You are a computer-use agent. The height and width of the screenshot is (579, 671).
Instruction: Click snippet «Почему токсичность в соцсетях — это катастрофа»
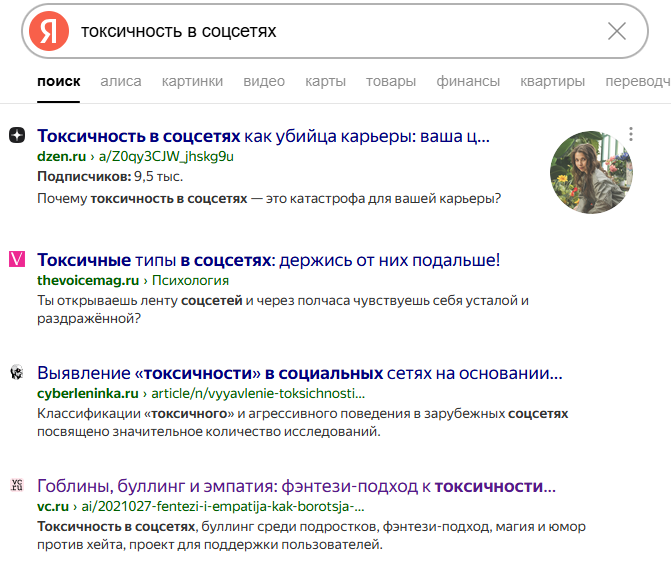[x=269, y=199]
